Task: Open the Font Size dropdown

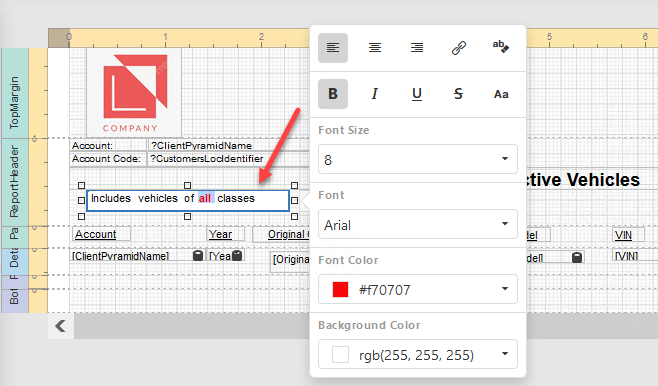Action: (x=418, y=159)
